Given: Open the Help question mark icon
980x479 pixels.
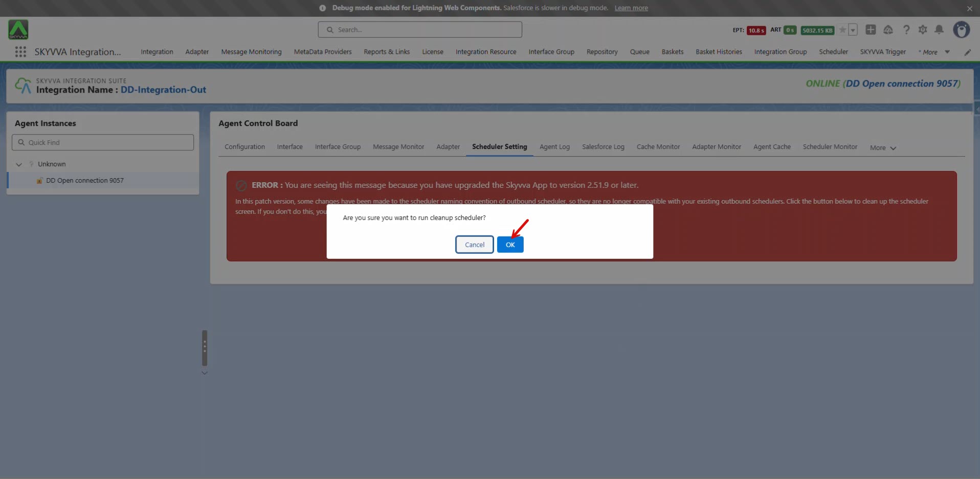Looking at the screenshot, I should coord(906,30).
